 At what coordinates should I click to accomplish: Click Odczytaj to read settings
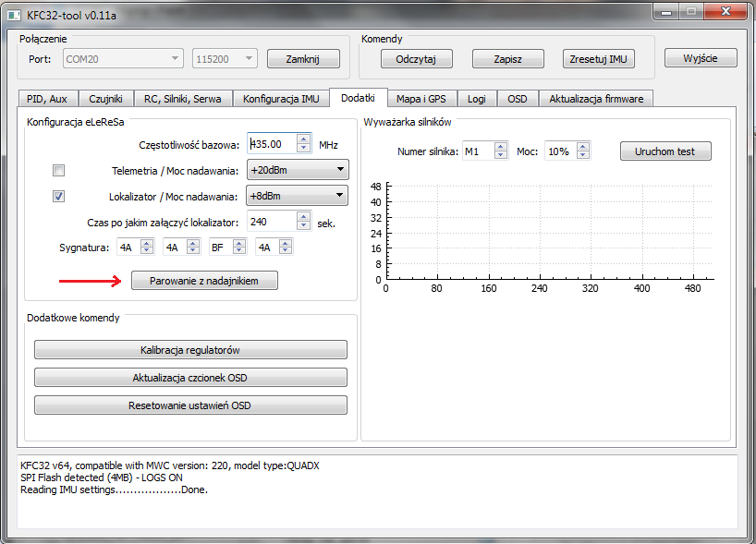coord(416,59)
